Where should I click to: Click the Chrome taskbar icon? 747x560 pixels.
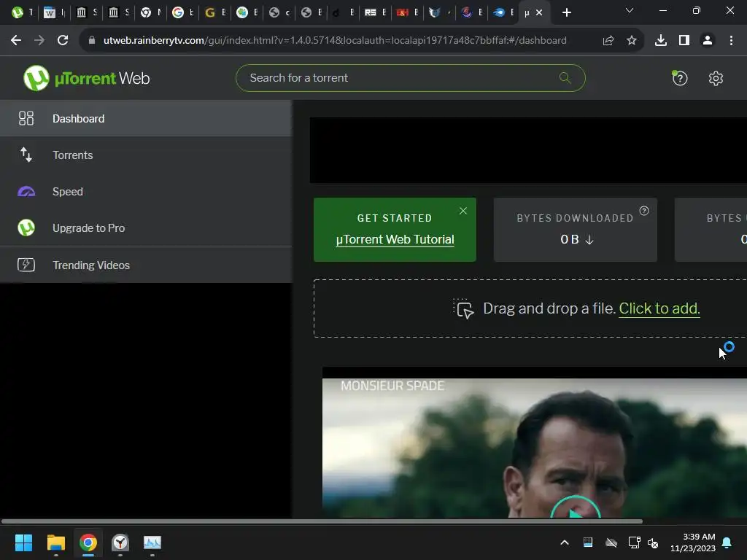click(x=88, y=542)
